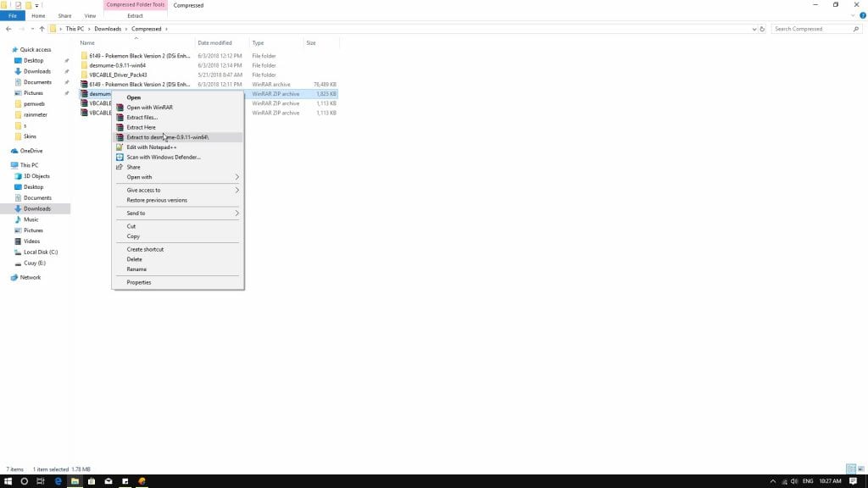Open Videos under This PC
This screenshot has height=488, width=868.
pyautogui.click(x=31, y=241)
